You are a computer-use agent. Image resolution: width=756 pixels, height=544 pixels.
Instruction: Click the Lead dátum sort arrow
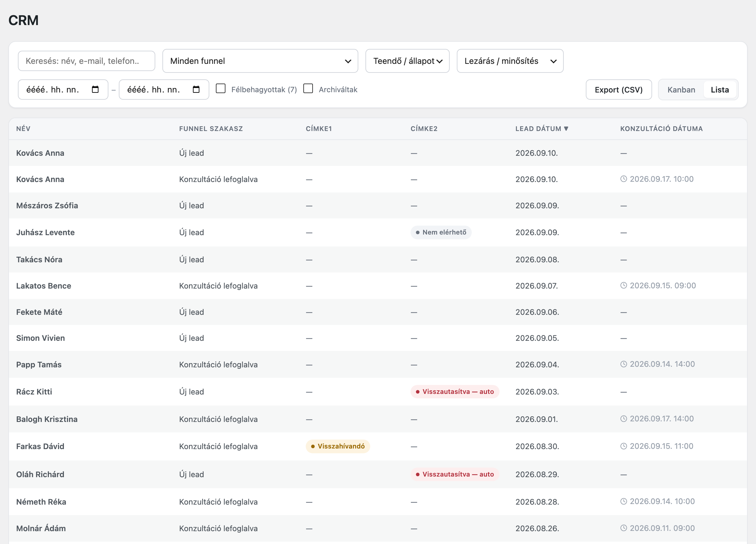(566, 129)
